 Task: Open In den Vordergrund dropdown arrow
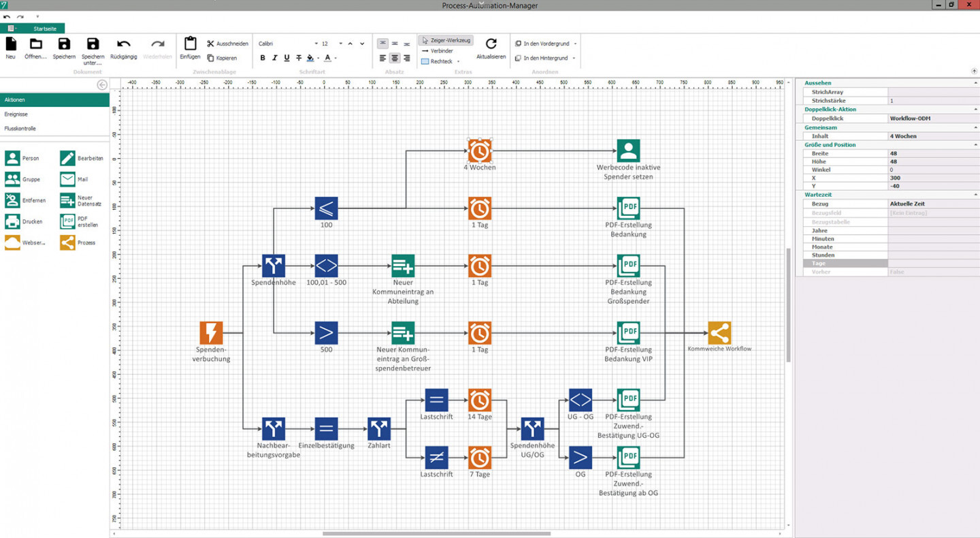pyautogui.click(x=575, y=44)
